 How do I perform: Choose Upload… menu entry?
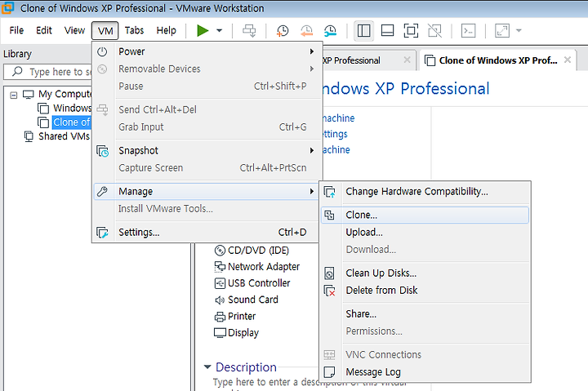click(x=425, y=232)
